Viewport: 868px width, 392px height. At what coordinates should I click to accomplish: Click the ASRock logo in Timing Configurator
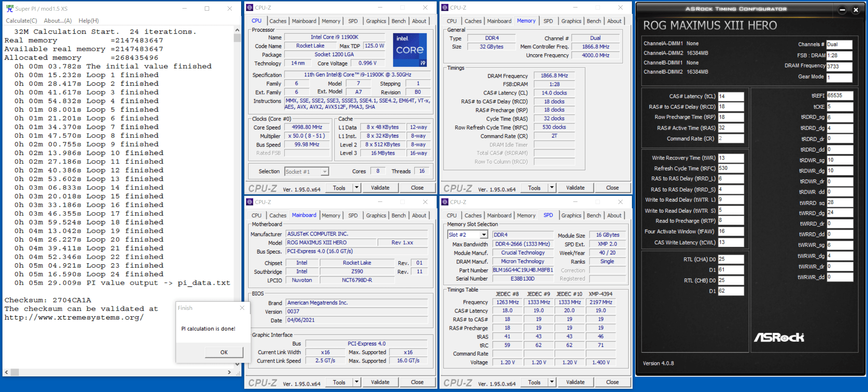(x=779, y=337)
